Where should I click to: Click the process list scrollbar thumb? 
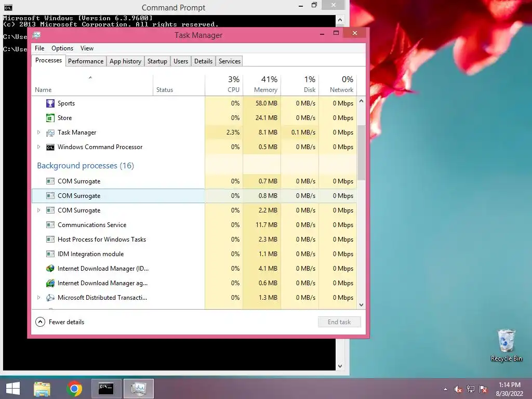(362, 153)
